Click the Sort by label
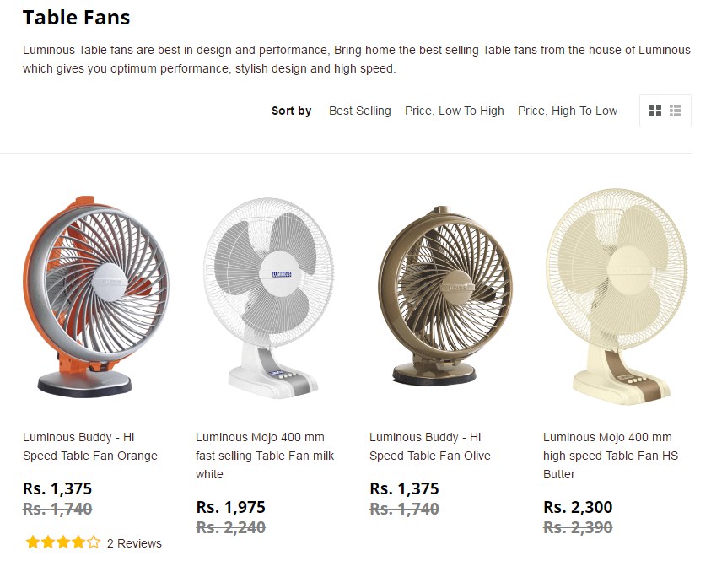 coord(291,111)
